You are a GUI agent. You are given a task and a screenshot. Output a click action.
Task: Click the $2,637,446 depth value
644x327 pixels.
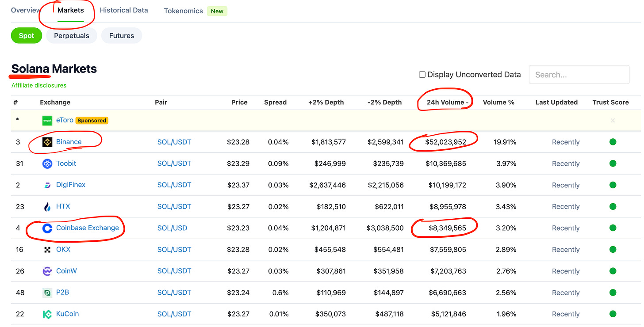(x=329, y=185)
